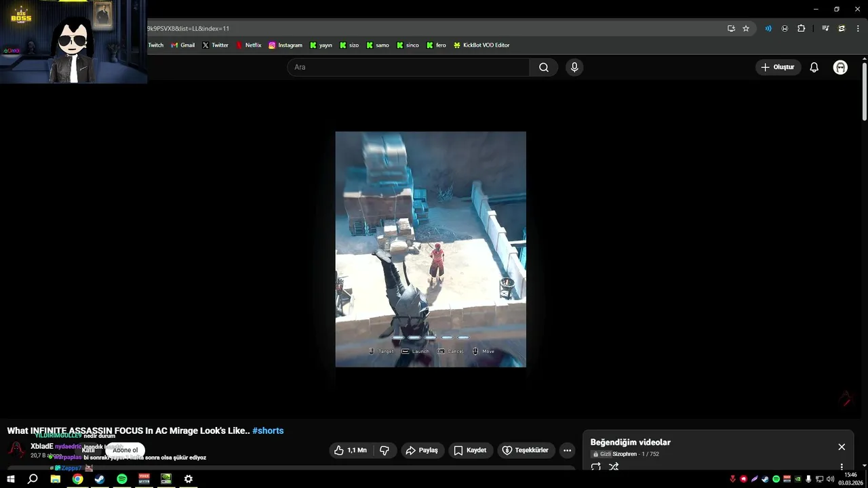
Task: Click the Shorts video player
Action: [x=431, y=249]
